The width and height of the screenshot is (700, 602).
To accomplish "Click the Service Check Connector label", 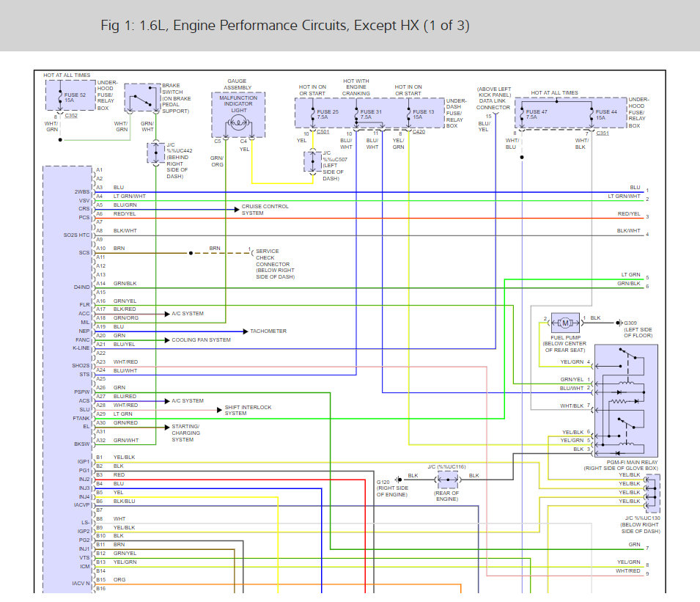I will pos(275,264).
